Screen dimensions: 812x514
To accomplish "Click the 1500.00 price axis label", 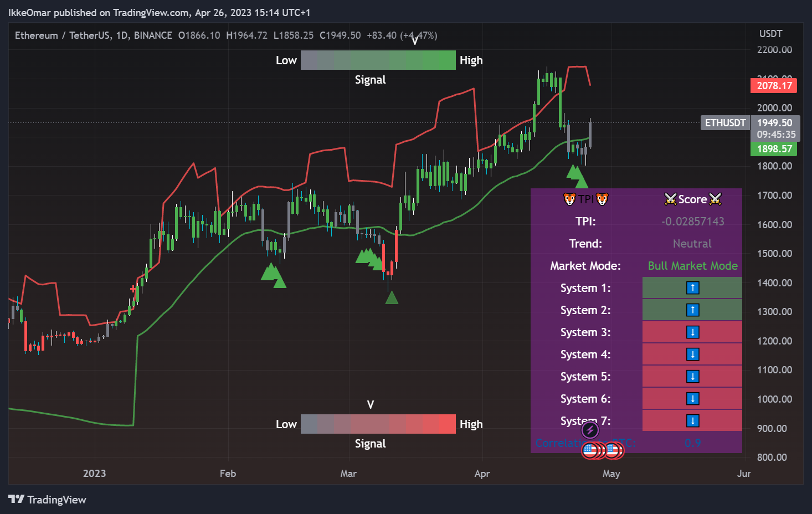I will coord(774,253).
